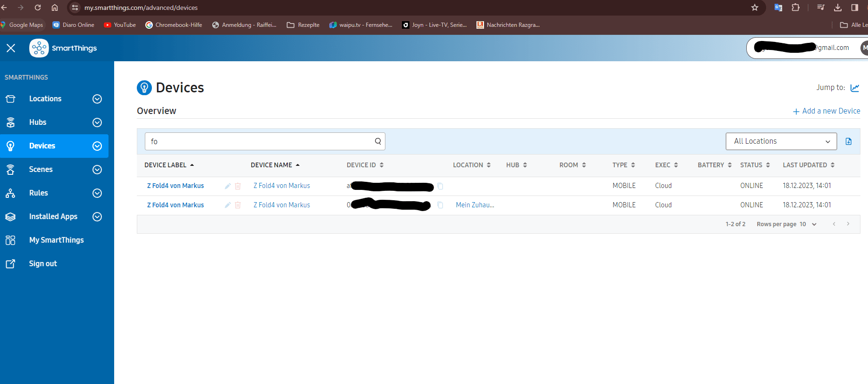This screenshot has height=384, width=868.
Task: Open Mein Zuhau... location link
Action: coord(475,205)
